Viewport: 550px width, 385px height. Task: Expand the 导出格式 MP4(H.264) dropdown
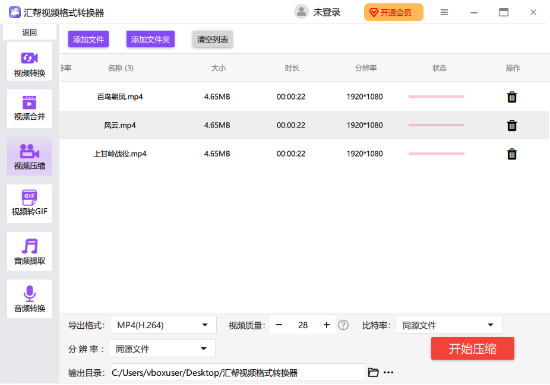pos(163,325)
